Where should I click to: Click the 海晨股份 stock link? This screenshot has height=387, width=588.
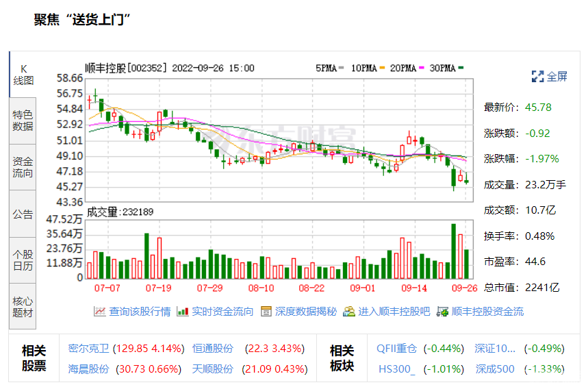point(88,369)
